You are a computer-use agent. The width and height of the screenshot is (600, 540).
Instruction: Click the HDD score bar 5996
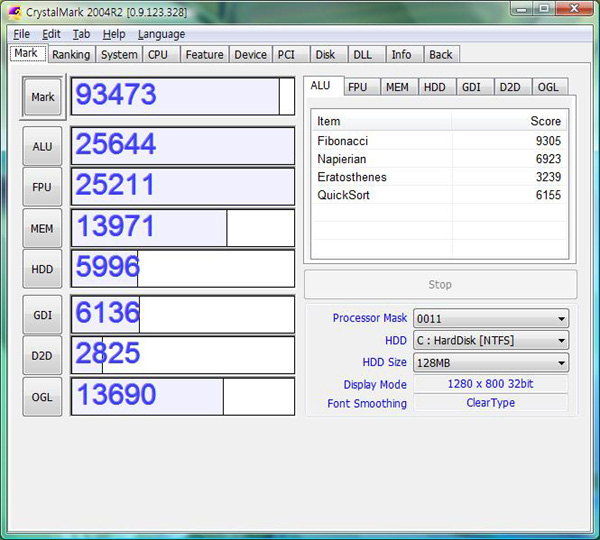click(183, 269)
